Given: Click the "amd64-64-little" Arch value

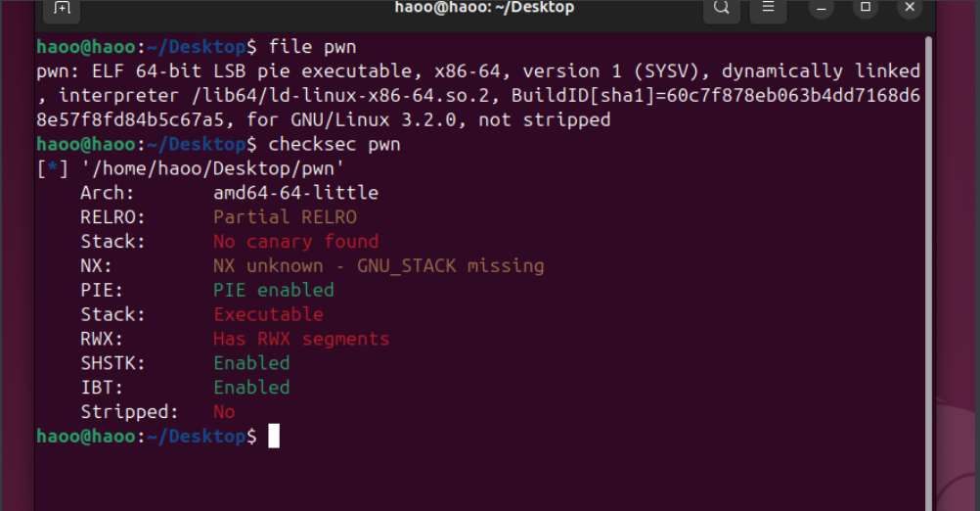Looking at the screenshot, I should point(295,193).
